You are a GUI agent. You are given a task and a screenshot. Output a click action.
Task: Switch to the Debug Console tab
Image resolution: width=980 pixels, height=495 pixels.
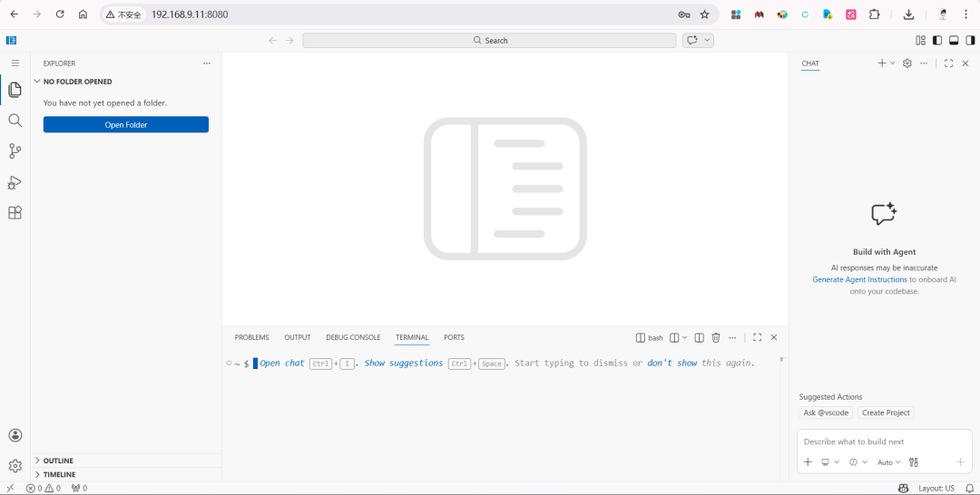353,337
